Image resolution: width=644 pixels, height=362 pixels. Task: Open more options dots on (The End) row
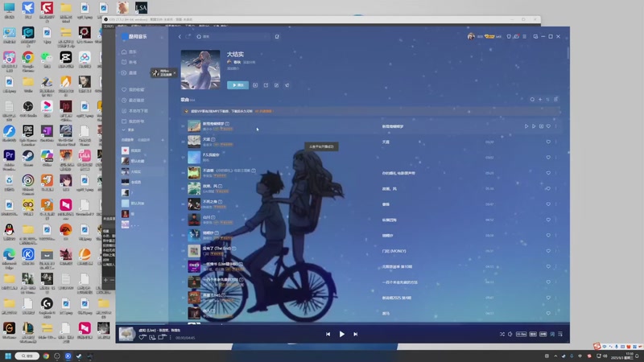click(x=555, y=251)
